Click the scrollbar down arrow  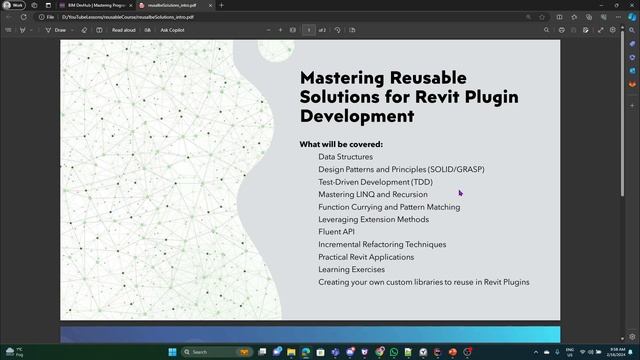[x=622, y=338]
